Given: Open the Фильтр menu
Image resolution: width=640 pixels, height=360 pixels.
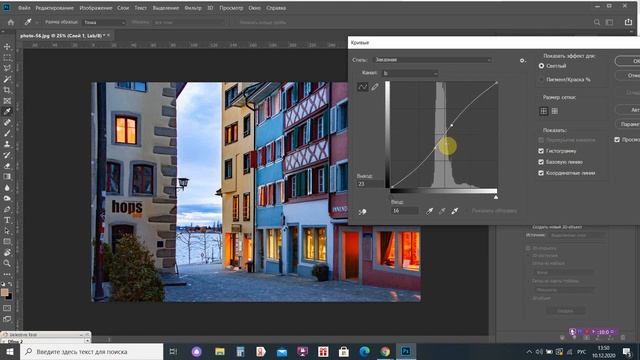Looking at the screenshot, I should [x=193, y=8].
